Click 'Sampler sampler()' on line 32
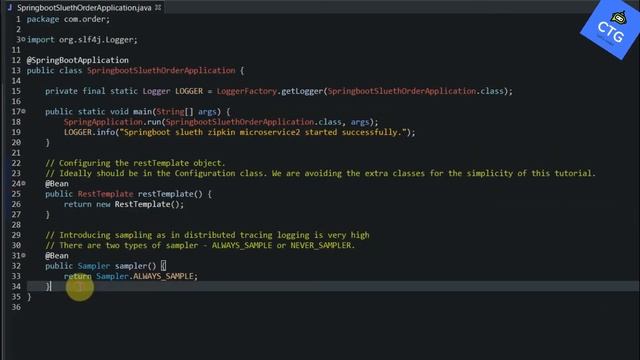The width and height of the screenshot is (640, 360). 117,266
